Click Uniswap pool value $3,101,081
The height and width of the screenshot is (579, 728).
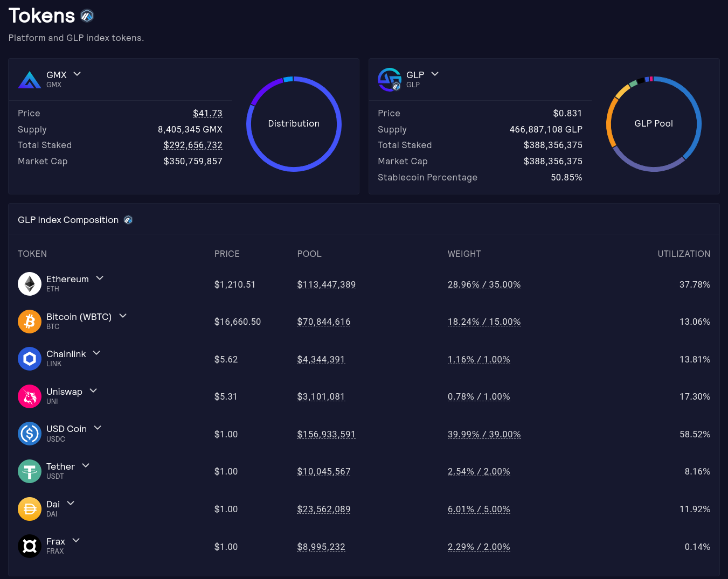pos(321,396)
